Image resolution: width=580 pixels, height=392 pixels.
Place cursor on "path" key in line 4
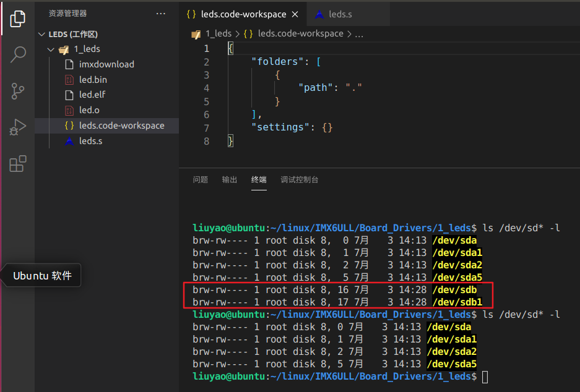(315, 88)
